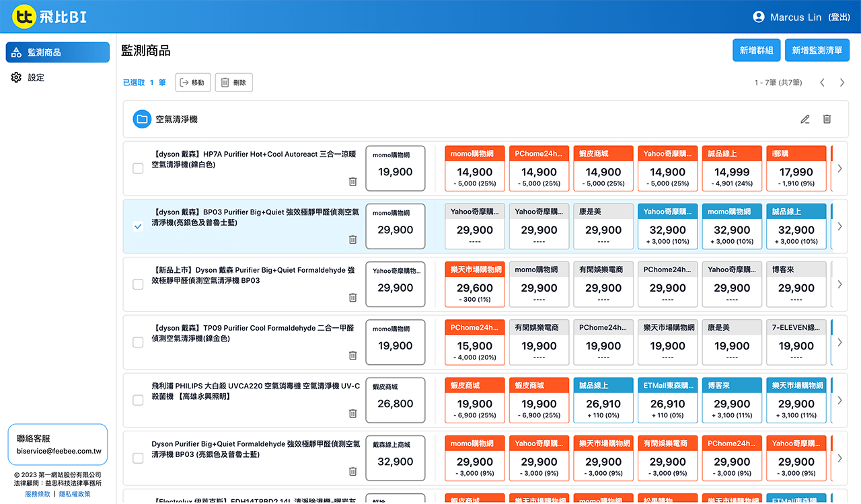Image resolution: width=861 pixels, height=504 pixels.
Task: Click the user avatar icon beside Marcus Lin
Action: point(759,17)
